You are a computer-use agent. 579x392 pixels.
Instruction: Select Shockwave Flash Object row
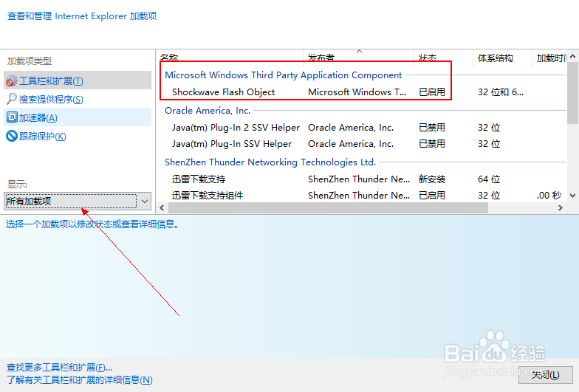(363, 92)
